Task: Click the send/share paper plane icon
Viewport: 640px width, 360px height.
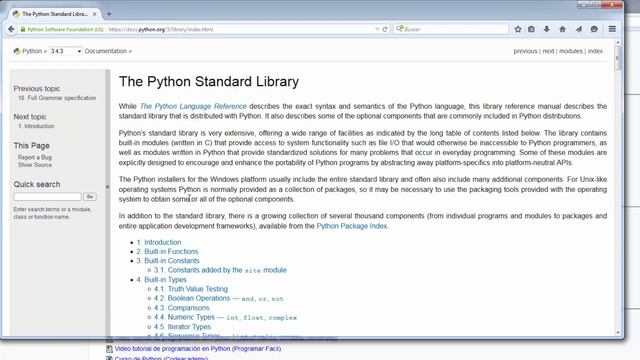Action: point(579,29)
